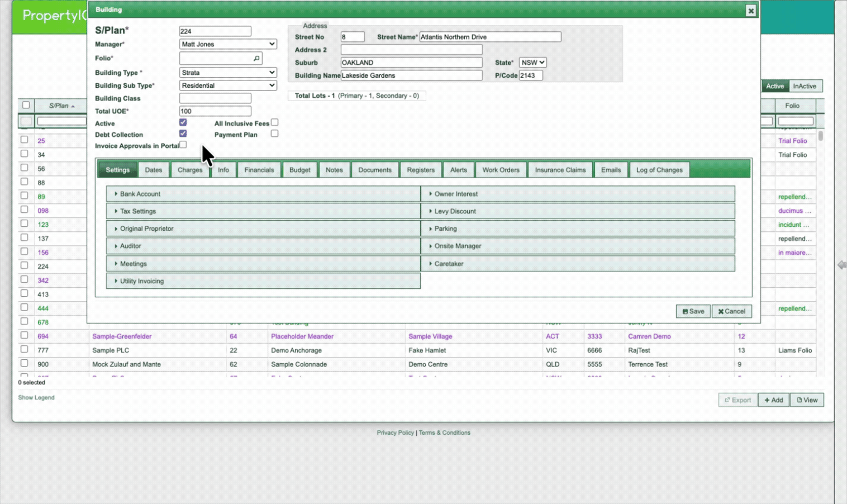Open the Terms & Conditions link
Image resolution: width=847 pixels, height=504 pixels.
[x=445, y=432]
